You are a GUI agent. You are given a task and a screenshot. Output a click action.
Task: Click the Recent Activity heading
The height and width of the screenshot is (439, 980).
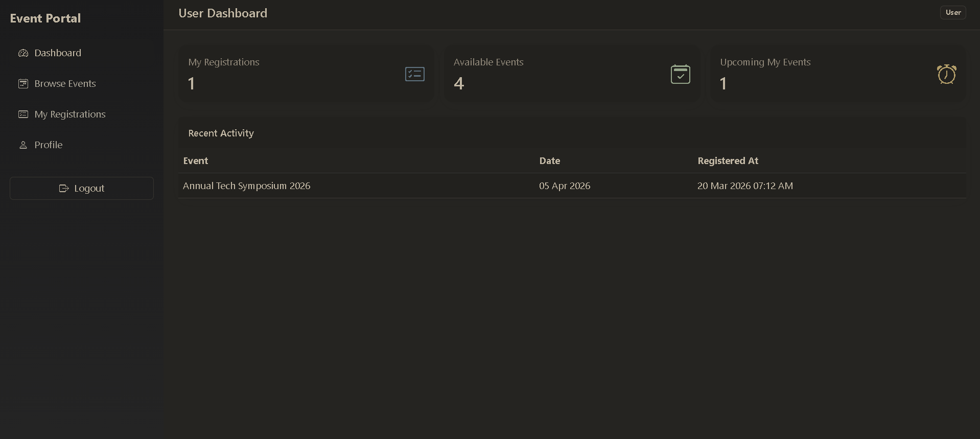point(221,133)
